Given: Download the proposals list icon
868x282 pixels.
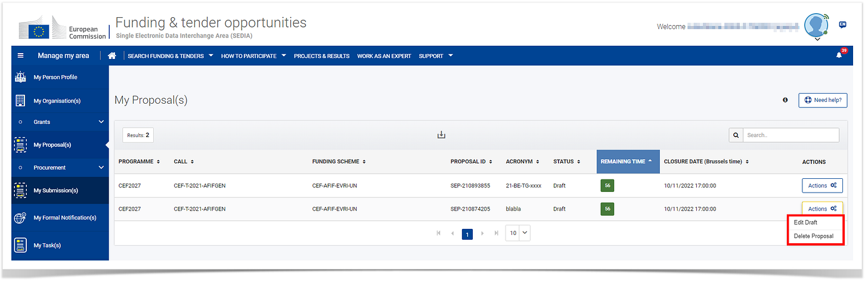Looking at the screenshot, I should [x=441, y=135].
